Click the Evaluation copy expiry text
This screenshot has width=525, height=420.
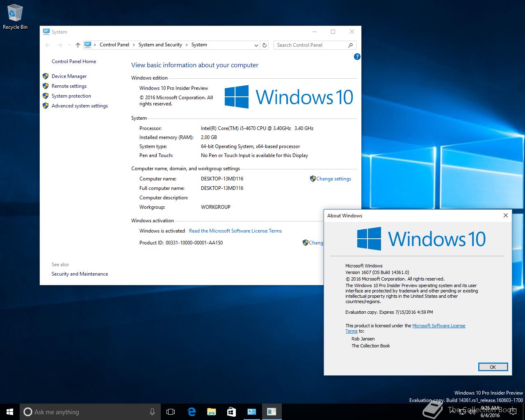[389, 312]
